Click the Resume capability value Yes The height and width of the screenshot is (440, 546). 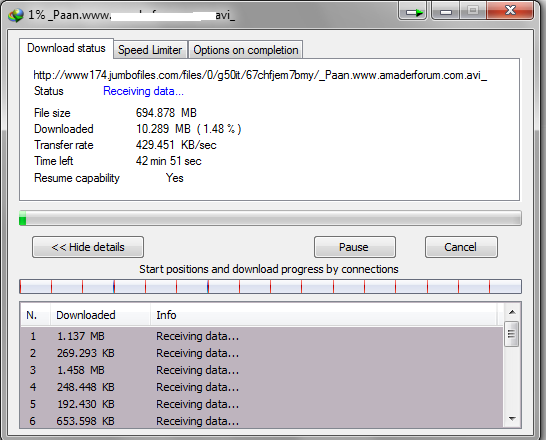[x=174, y=178]
